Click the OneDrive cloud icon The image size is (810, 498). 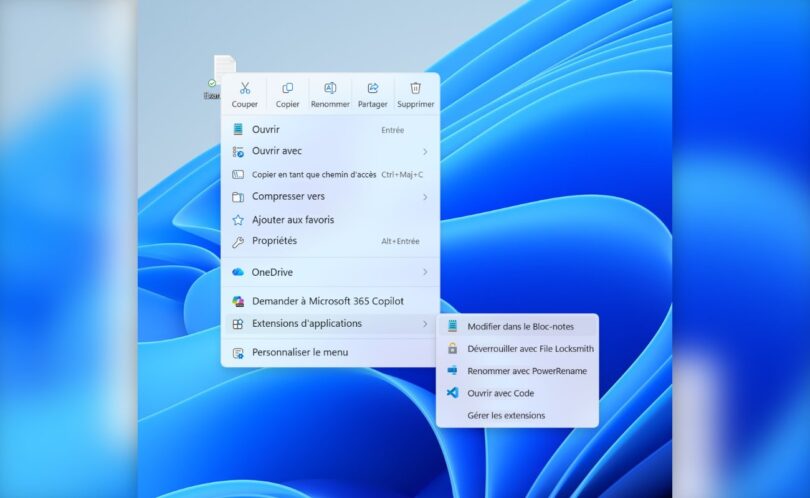238,272
